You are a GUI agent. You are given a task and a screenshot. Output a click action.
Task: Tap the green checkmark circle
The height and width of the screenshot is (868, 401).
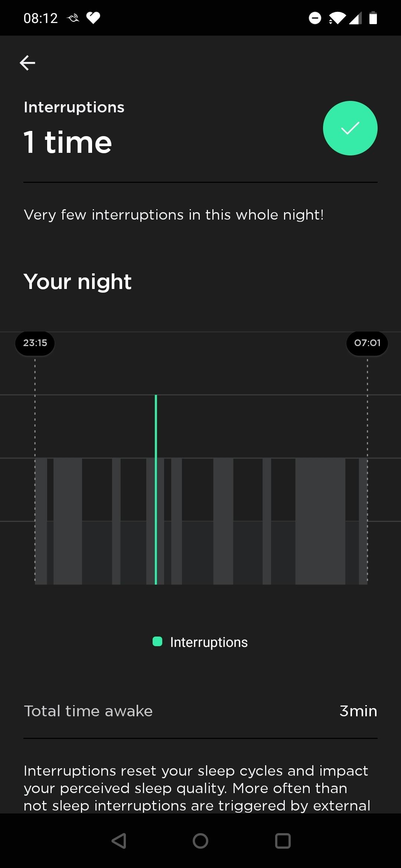350,128
